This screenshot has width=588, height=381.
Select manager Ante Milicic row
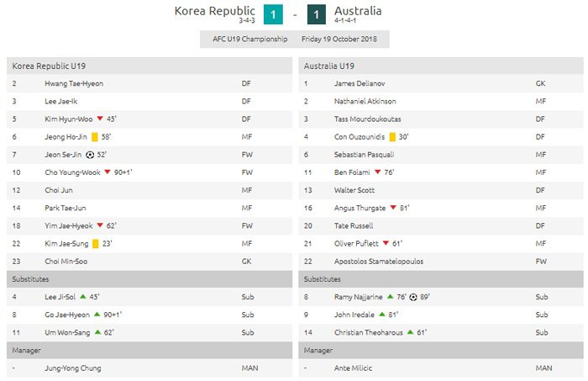[354, 368]
